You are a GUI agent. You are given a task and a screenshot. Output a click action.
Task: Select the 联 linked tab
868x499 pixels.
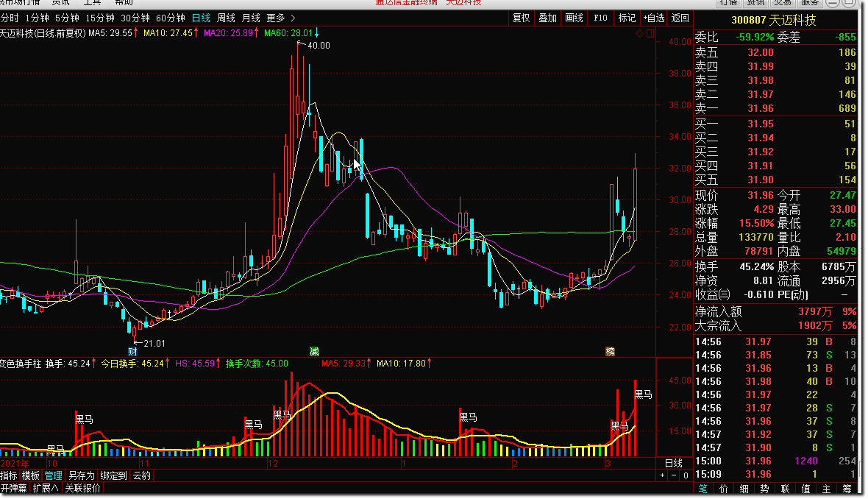(785, 489)
